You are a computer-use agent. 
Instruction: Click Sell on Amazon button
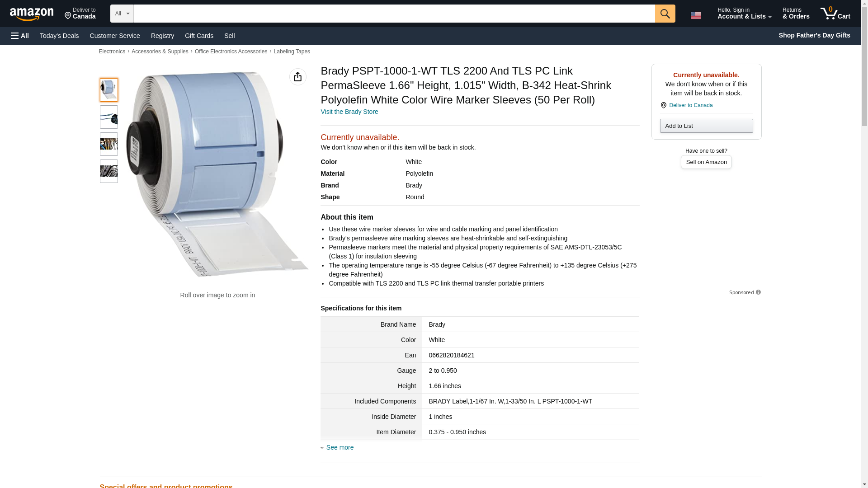(x=706, y=162)
